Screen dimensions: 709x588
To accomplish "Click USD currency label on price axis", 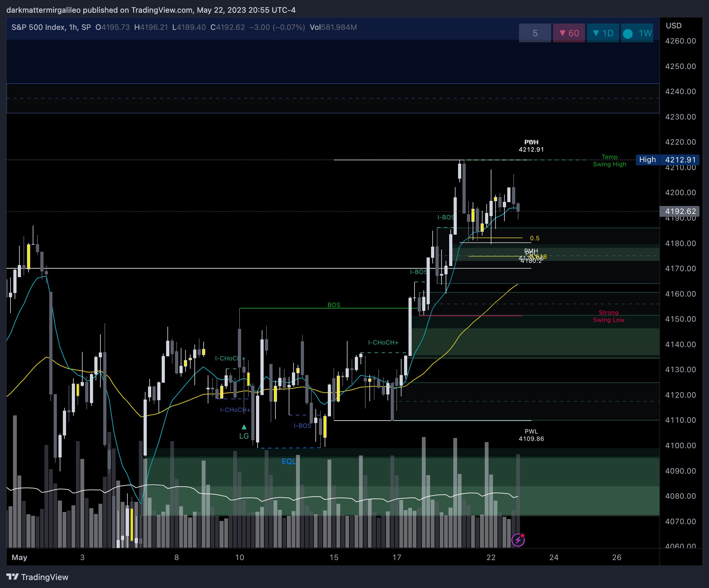I will (x=673, y=26).
